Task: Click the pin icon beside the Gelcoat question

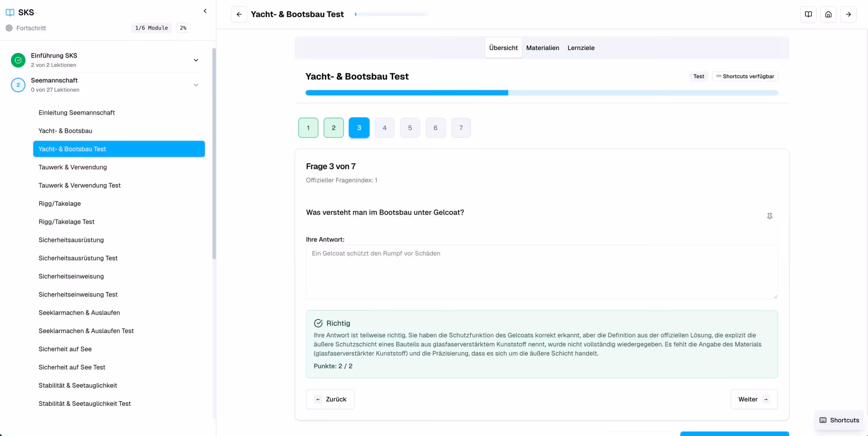Action: pyautogui.click(x=770, y=216)
